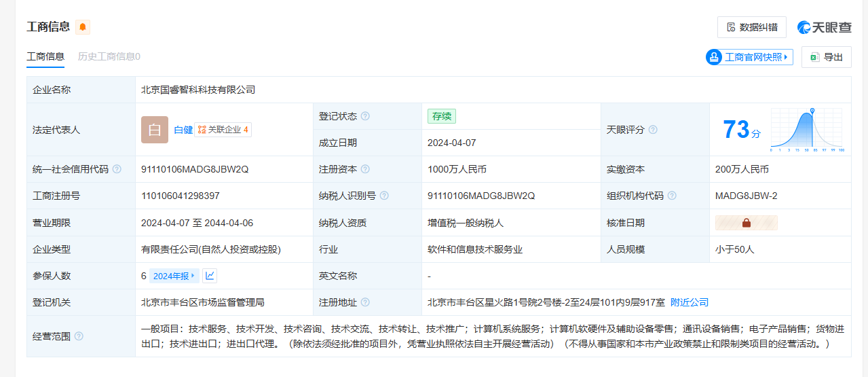
Task: Open the 2024年报 dropdown tag
Action: [174, 276]
